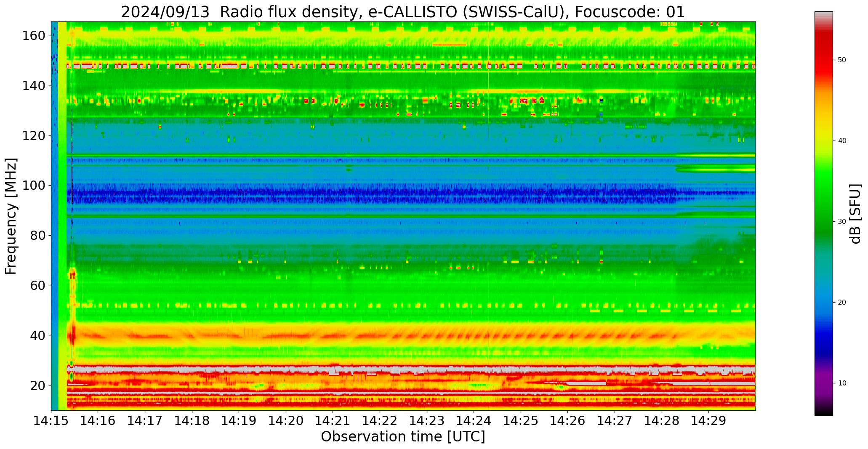Pick the 30 dB tick on the colorbar
This screenshot has width=868, height=449.
click(x=841, y=222)
